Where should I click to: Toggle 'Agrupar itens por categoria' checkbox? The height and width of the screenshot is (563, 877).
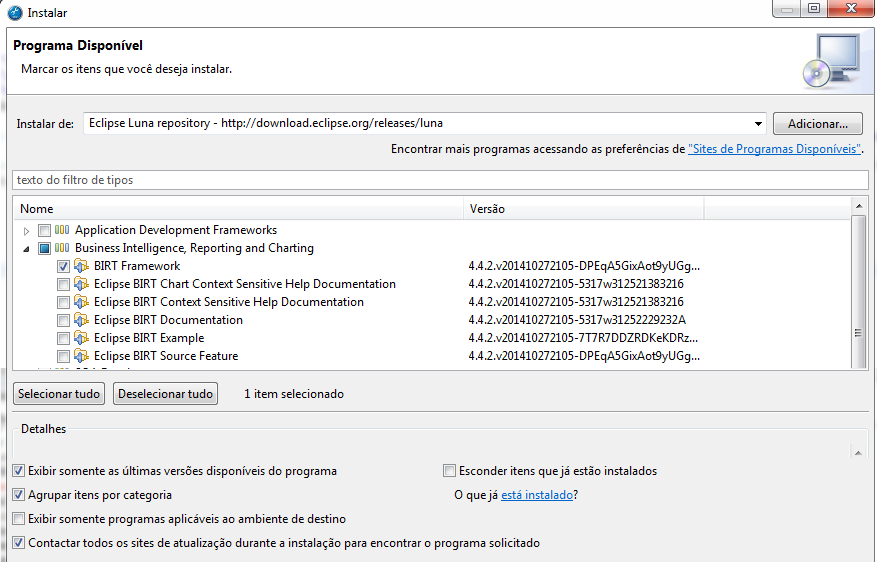point(18,495)
